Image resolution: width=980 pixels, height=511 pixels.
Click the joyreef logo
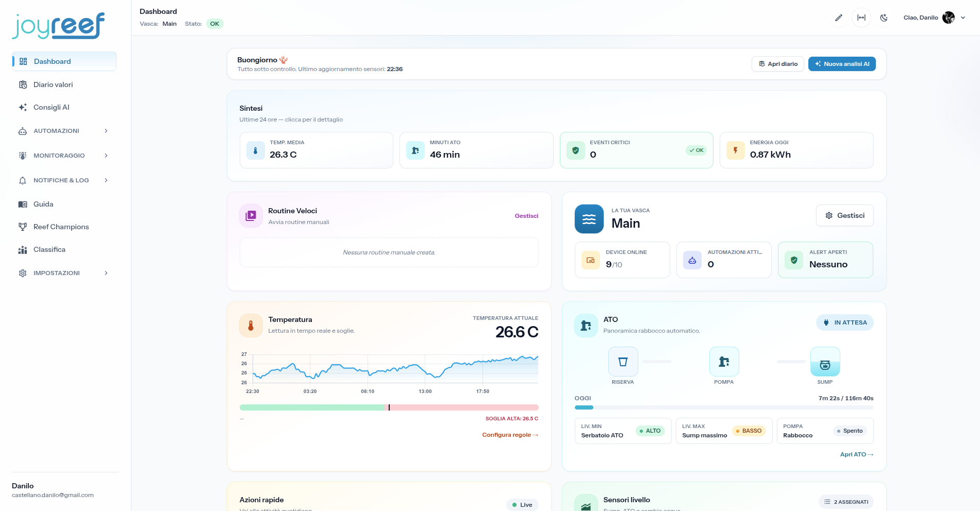[x=58, y=26]
